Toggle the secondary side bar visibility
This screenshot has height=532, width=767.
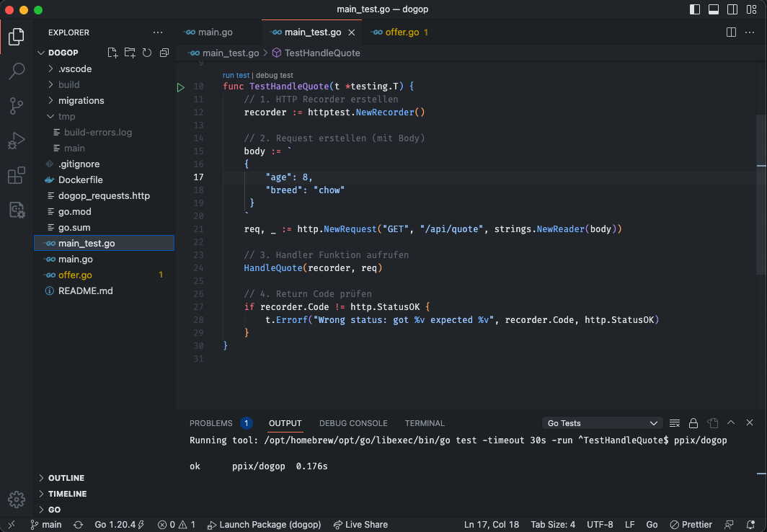tap(732, 9)
